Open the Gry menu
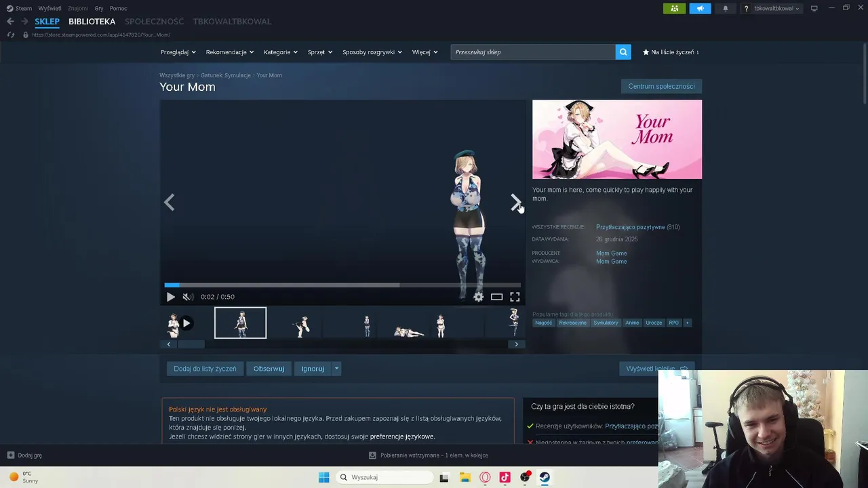The image size is (868, 488). pos(99,8)
